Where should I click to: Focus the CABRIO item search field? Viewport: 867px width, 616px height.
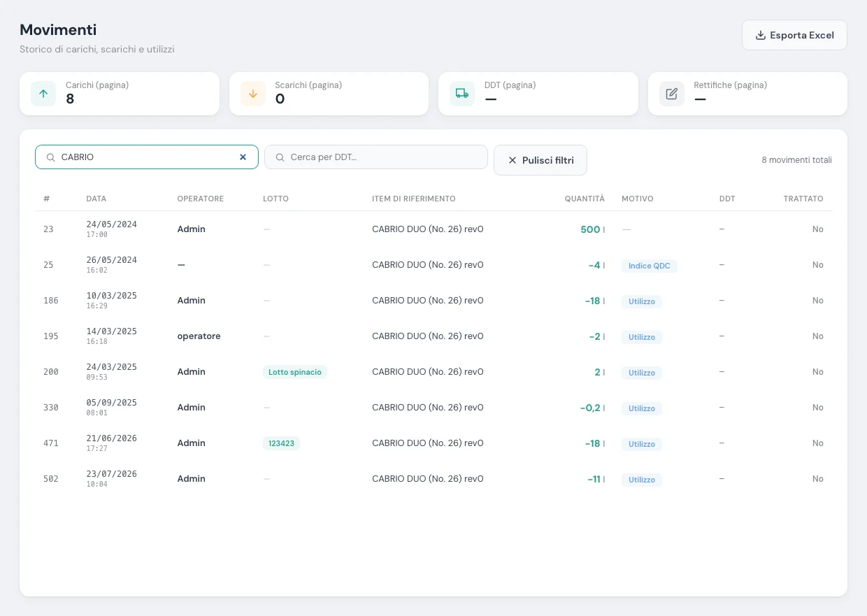click(147, 157)
